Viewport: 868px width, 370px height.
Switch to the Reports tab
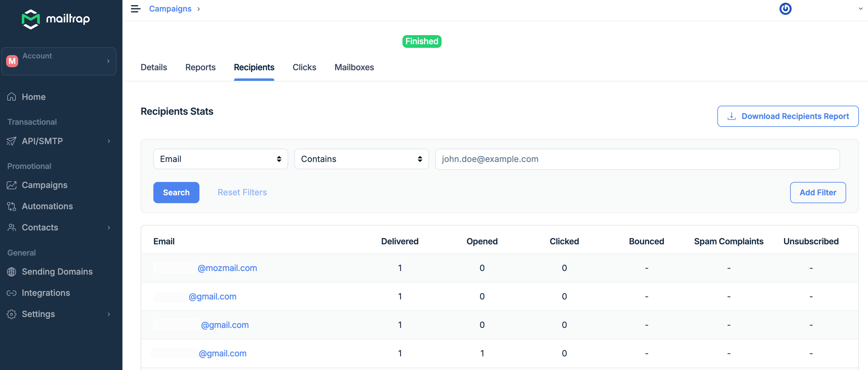200,67
